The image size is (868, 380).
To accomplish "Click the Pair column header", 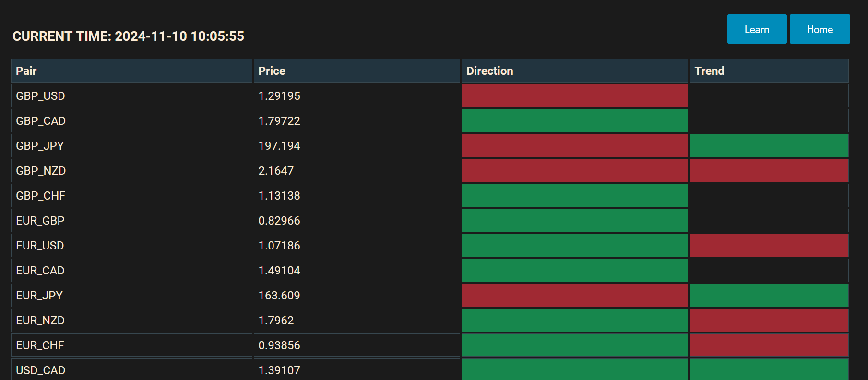I will (26, 71).
